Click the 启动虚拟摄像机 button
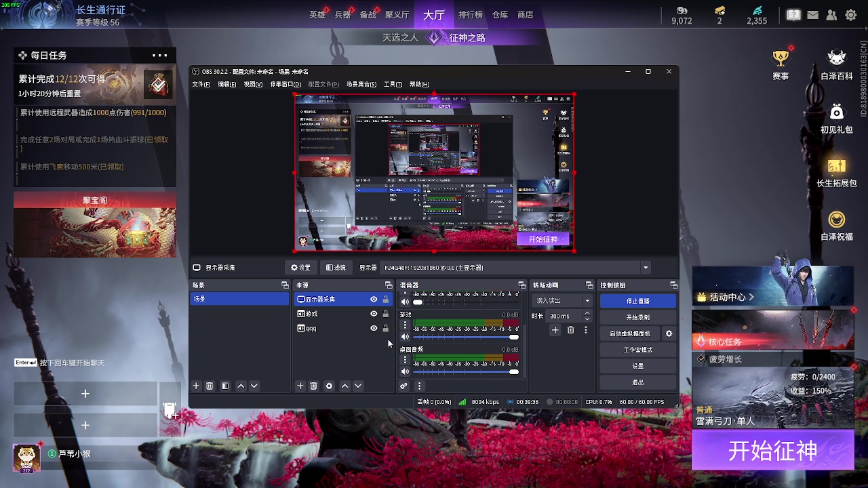Image resolution: width=868 pixels, height=488 pixels. [x=630, y=333]
